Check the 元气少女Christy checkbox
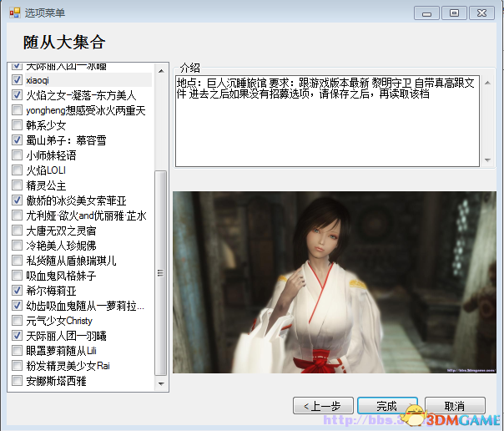The height and width of the screenshot is (431, 504). [x=17, y=321]
